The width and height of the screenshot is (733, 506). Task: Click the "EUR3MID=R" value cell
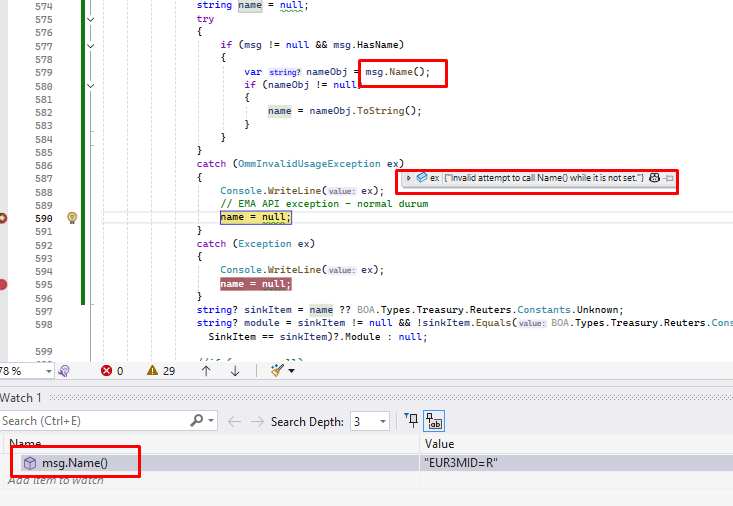point(460,463)
